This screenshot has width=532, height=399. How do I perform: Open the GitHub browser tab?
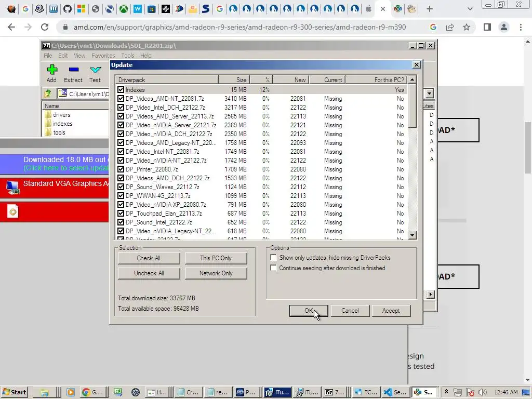click(x=68, y=9)
